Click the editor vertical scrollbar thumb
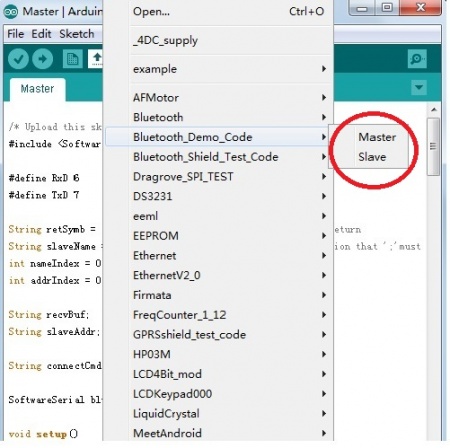Screen dimensions: 450x448 [433, 147]
